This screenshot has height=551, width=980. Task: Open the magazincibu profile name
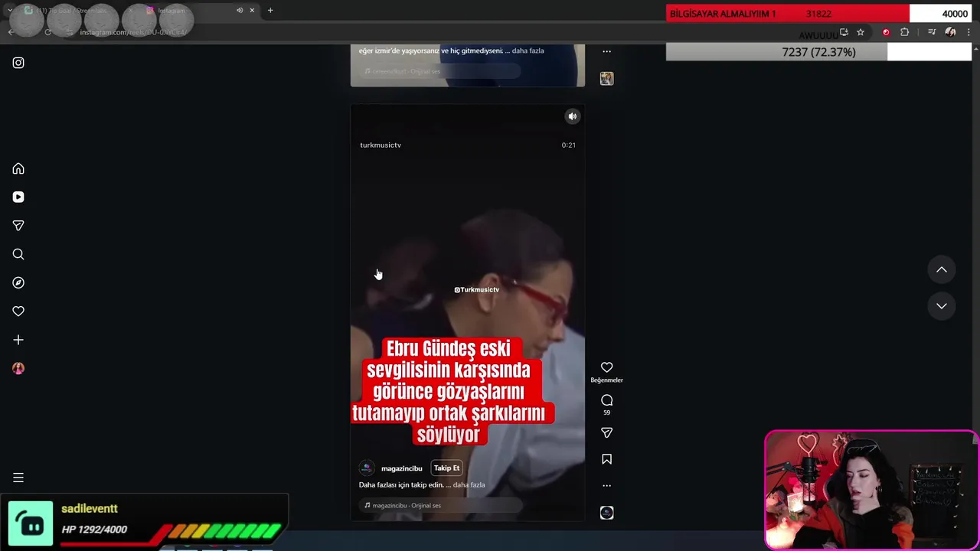(x=402, y=468)
